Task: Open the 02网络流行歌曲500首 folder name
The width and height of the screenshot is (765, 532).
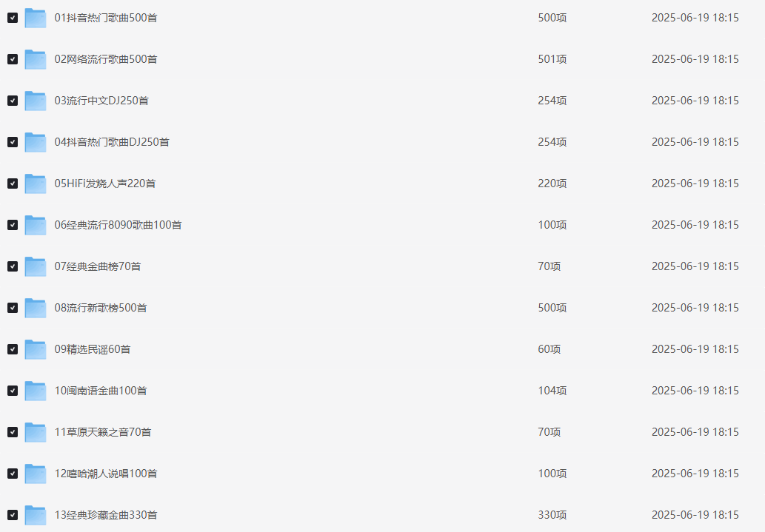Action: [106, 59]
